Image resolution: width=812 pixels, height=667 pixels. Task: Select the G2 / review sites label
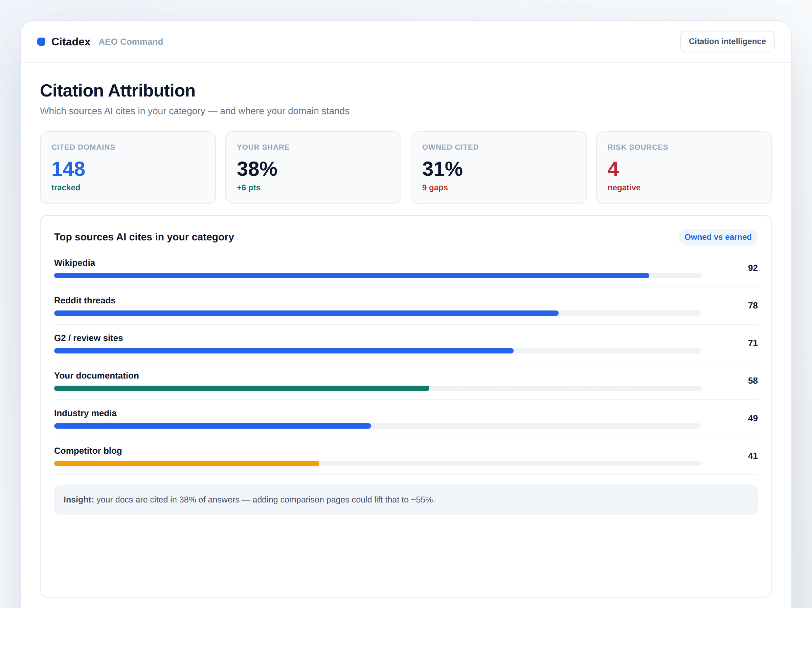point(88,338)
